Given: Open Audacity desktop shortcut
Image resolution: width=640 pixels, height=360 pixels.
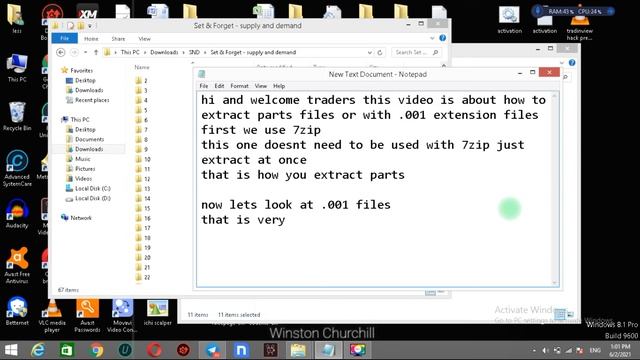Looking at the screenshot, I should pos(17,213).
